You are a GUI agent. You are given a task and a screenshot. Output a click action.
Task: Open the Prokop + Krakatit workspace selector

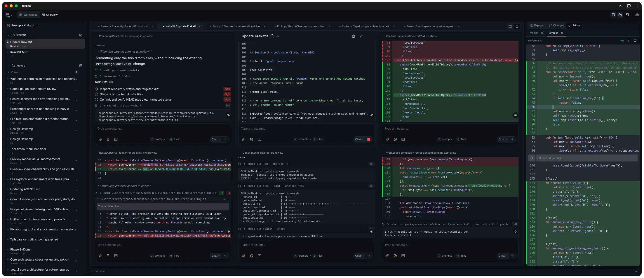23,26
